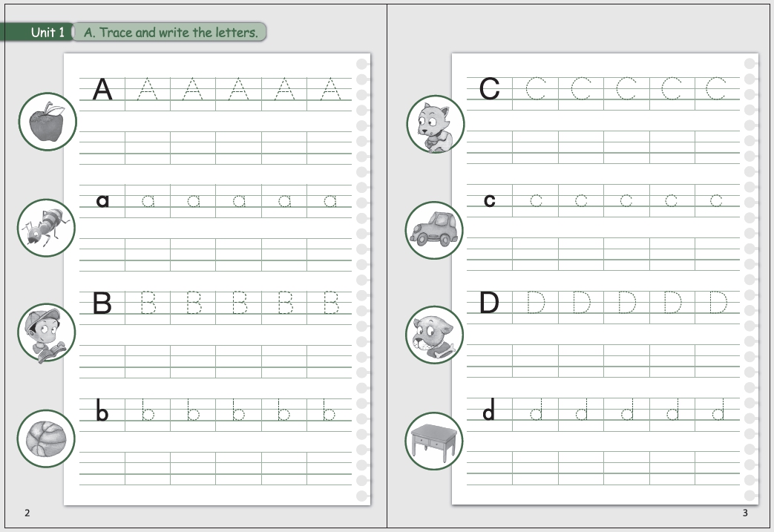
Task: Click the solid lowercase a example letter
Action: 103,200
